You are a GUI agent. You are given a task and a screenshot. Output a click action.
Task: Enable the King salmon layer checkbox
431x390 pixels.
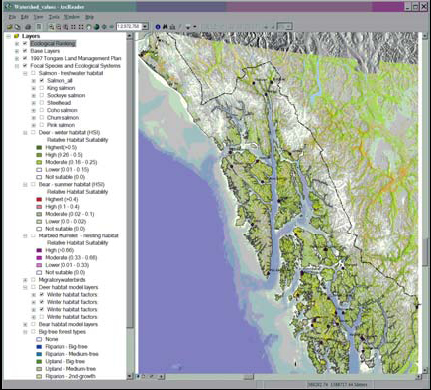[x=42, y=88]
